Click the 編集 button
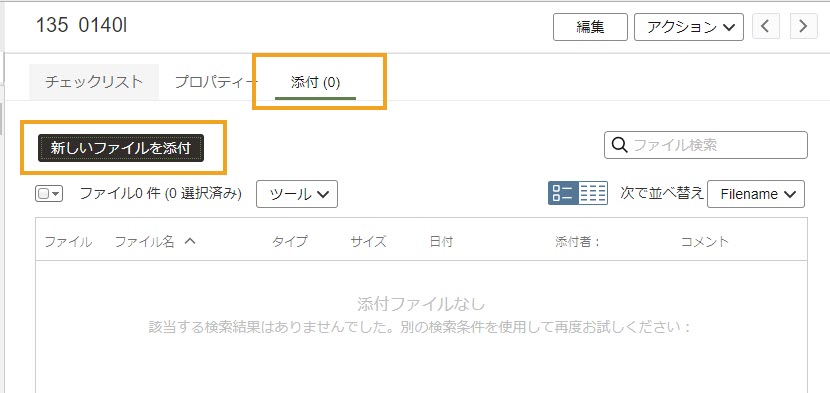This screenshot has height=393, width=830. (590, 26)
